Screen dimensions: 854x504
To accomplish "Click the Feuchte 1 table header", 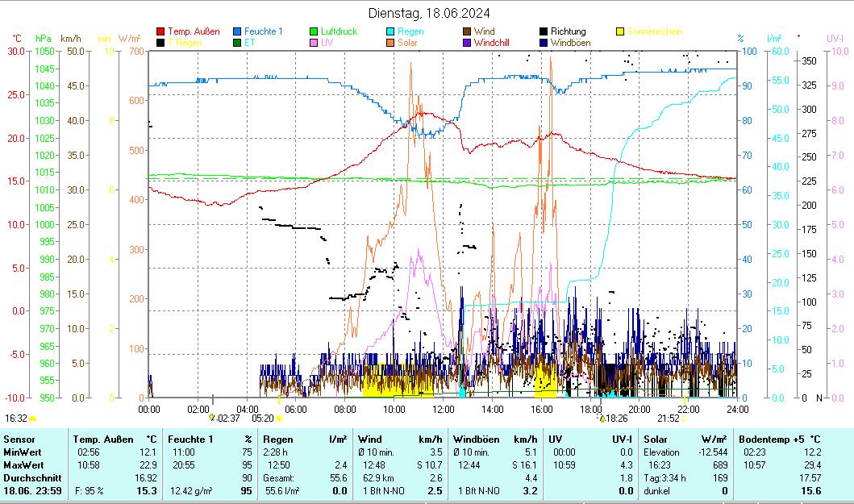I will coord(190,439).
